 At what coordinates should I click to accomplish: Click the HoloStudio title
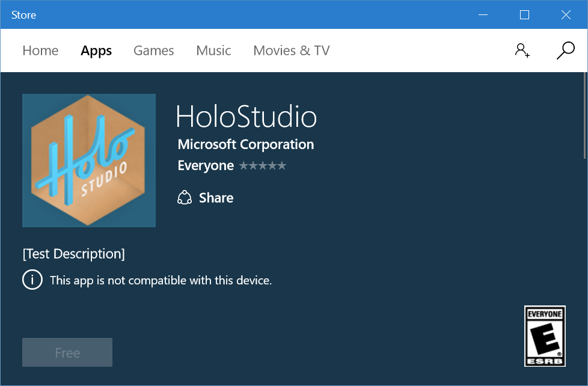247,116
